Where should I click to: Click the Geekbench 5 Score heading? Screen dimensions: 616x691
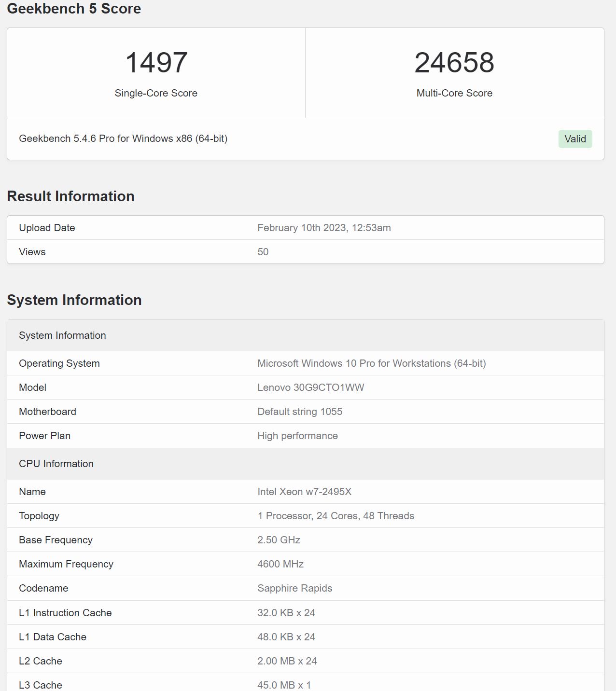point(74,9)
